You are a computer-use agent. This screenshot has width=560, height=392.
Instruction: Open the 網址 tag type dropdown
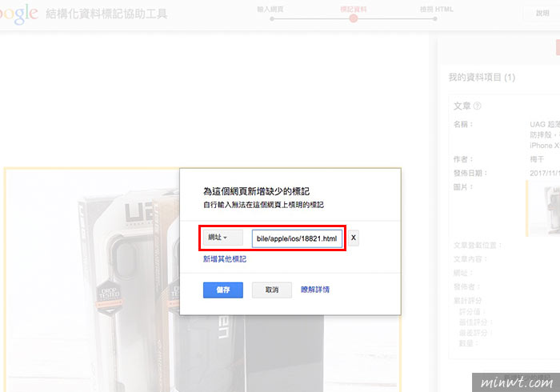pyautogui.click(x=223, y=238)
